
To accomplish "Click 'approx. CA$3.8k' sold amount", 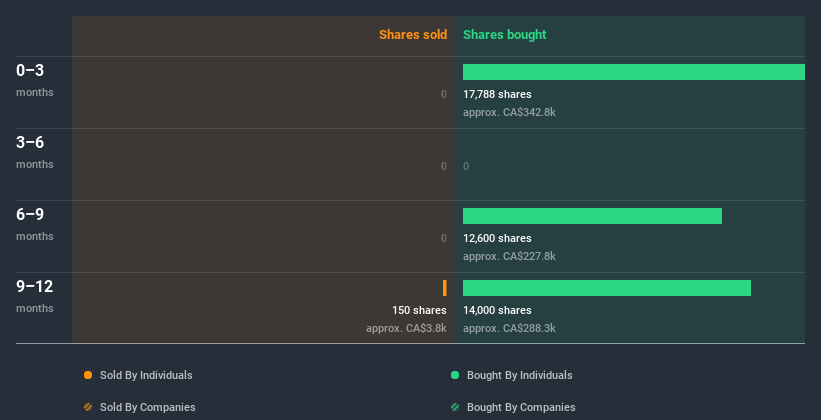I will (x=406, y=328).
